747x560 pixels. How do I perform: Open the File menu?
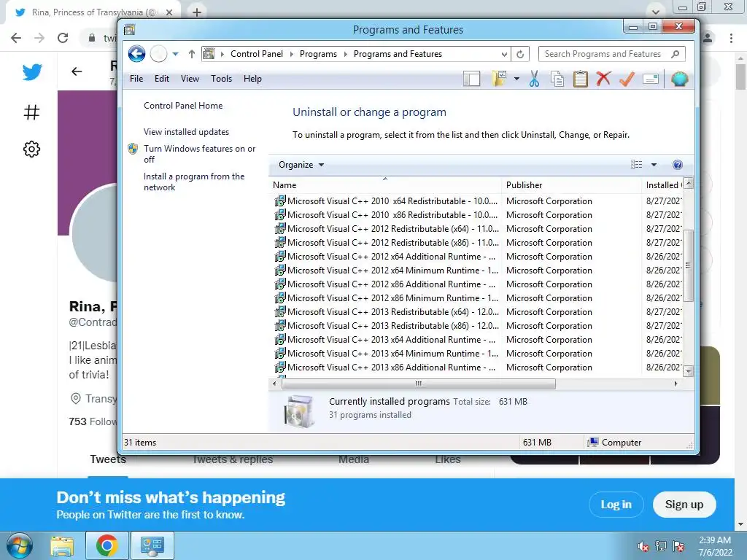tap(136, 79)
